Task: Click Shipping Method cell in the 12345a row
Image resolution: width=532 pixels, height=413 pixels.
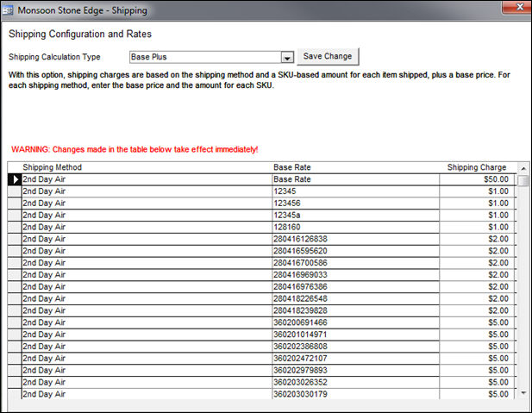Action: point(145,215)
